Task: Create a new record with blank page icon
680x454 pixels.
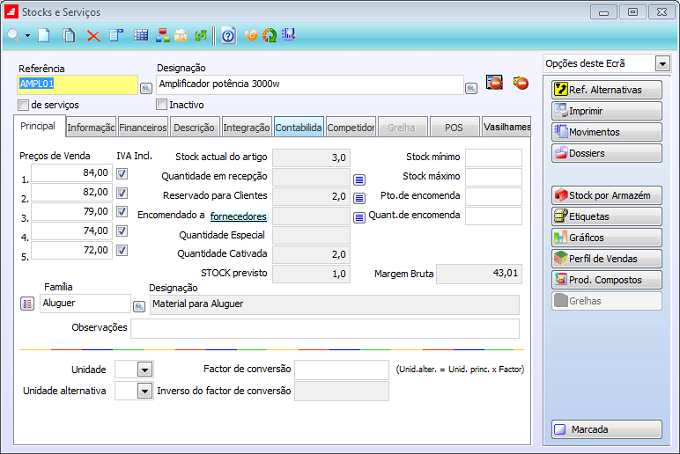Action: (45, 35)
